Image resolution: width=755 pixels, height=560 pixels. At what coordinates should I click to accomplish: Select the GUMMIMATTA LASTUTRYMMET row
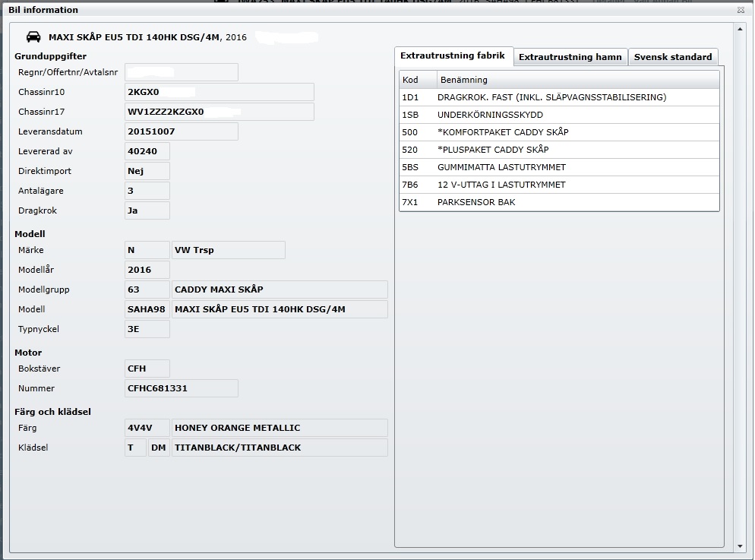point(559,167)
